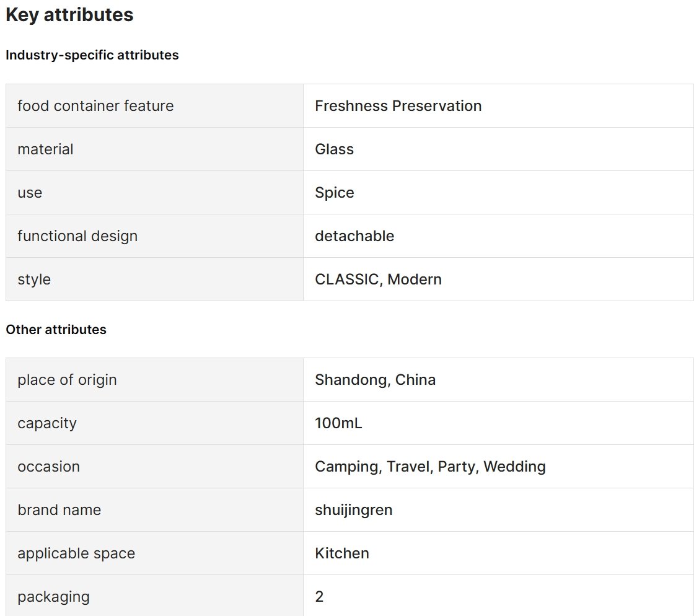Click the style row label
The image size is (699, 616).
point(34,279)
